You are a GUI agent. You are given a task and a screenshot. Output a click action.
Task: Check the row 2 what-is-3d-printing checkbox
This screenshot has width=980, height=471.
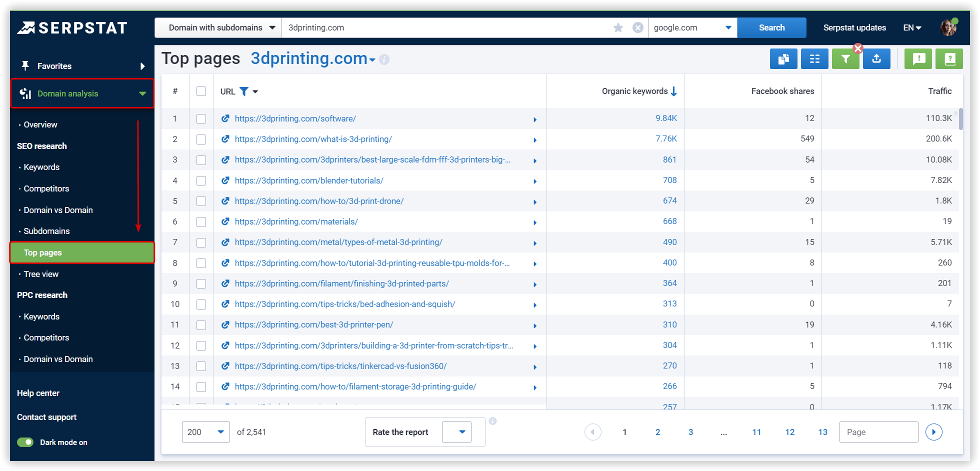[x=201, y=139]
